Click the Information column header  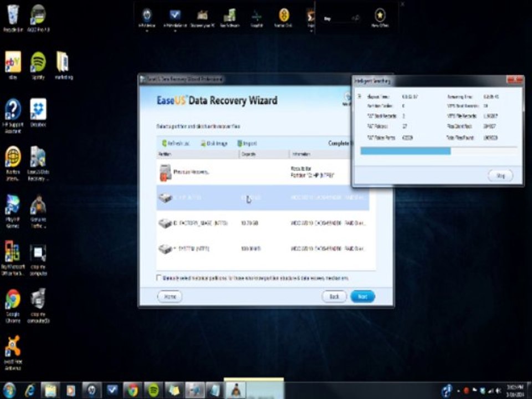click(x=320, y=154)
